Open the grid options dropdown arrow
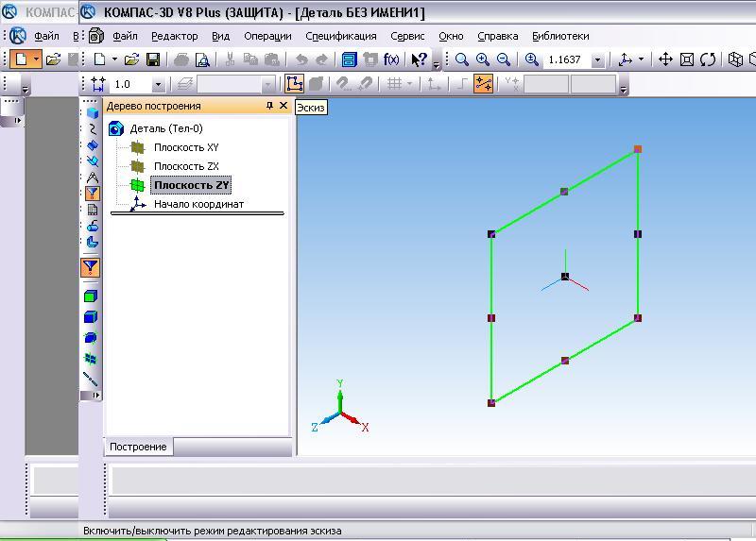The image size is (756, 541). tap(409, 84)
